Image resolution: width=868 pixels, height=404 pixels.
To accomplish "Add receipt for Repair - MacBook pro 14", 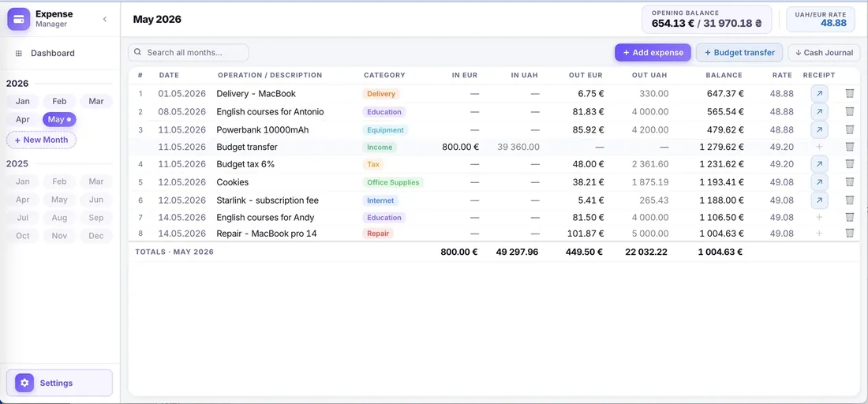I will tap(819, 234).
